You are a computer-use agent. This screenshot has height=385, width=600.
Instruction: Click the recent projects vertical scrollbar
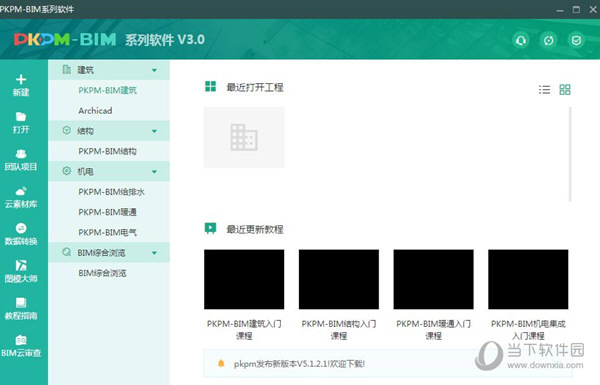(x=570, y=154)
